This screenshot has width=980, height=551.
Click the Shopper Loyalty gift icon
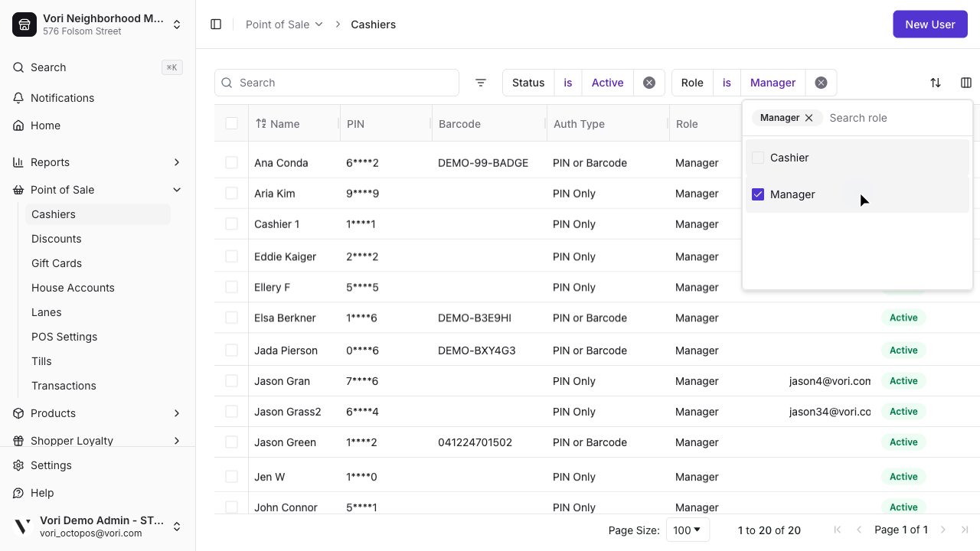(x=18, y=441)
